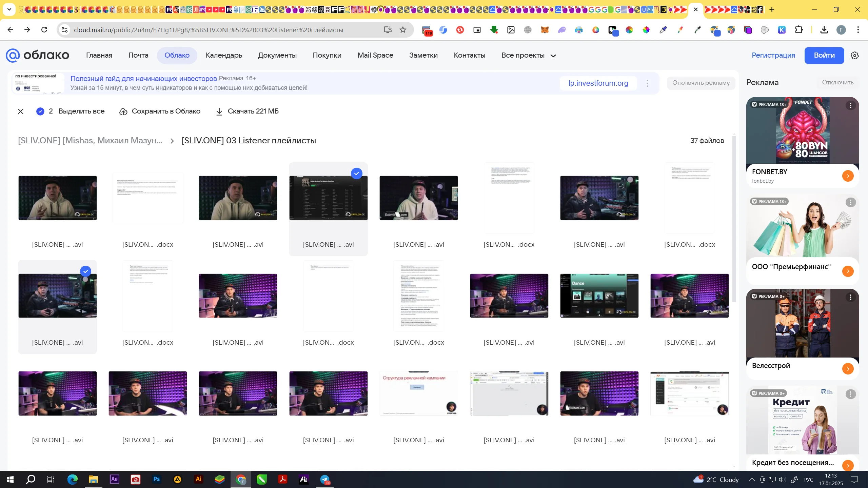Uncheck the selected Spotify playlist video file

coord(356,174)
